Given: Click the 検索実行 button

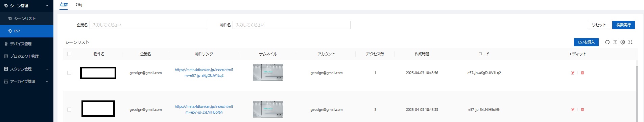Looking at the screenshot, I should (623, 25).
